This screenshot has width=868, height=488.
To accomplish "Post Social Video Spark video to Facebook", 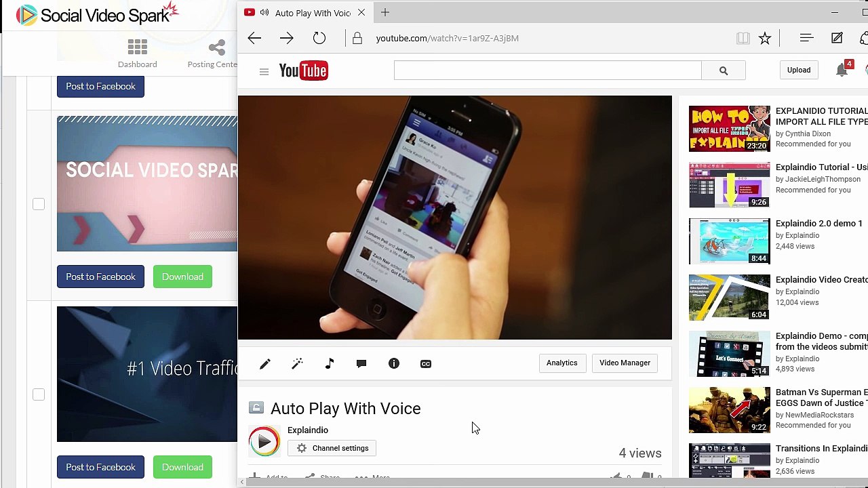I will click(x=100, y=277).
